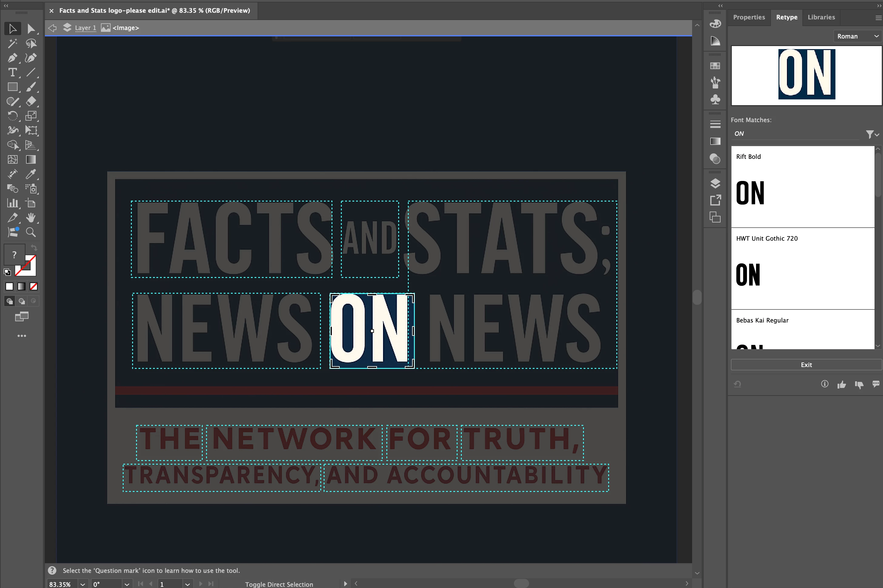Give thumbs up feedback in Retype

coord(841,384)
